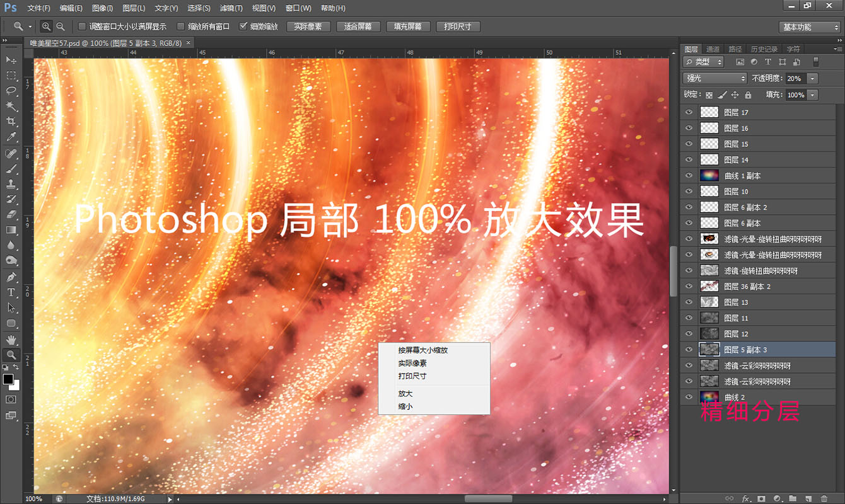Filter layers by text type
The height and width of the screenshot is (504, 845).
(x=768, y=62)
